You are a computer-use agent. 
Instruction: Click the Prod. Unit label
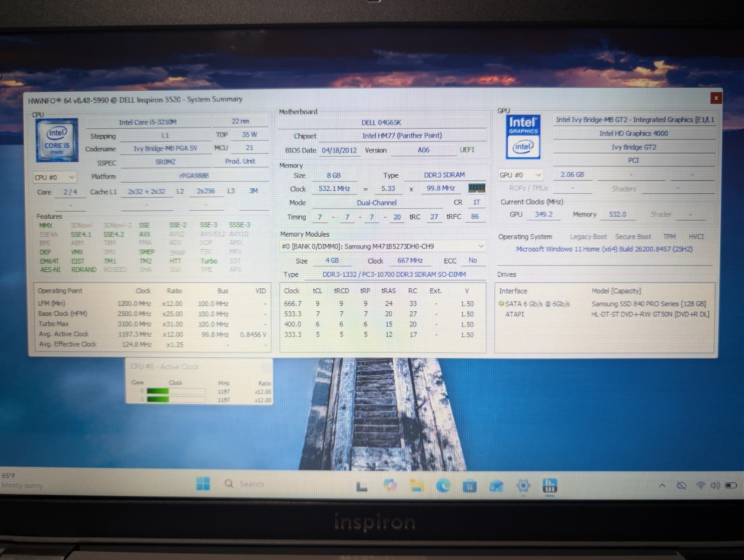click(x=240, y=161)
